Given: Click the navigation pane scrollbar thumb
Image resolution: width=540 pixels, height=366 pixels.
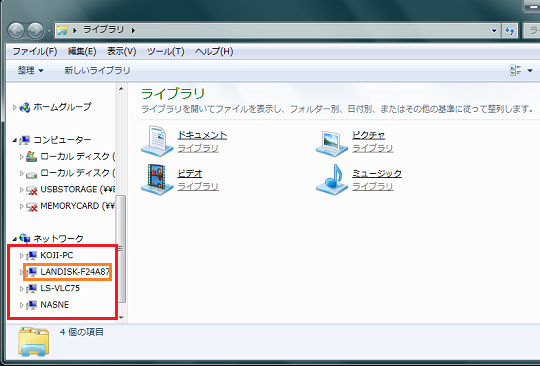Looking at the screenshot, I should (x=121, y=249).
